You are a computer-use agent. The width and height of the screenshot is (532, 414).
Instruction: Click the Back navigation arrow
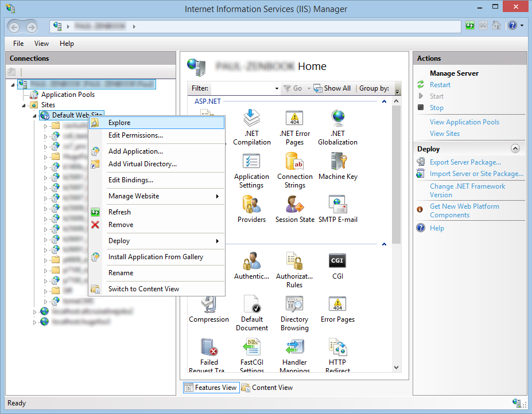[14, 27]
